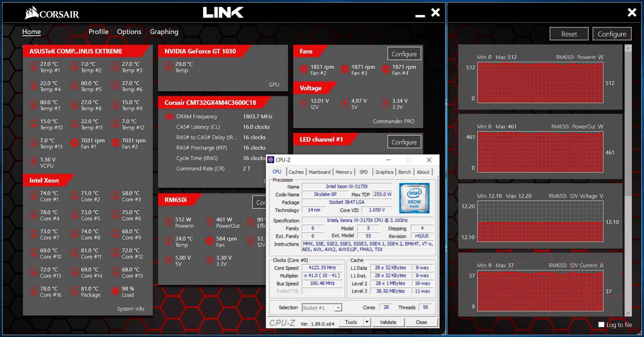Click the Core #11 81.0 °C icon
This screenshot has height=337, width=644.
(75, 253)
